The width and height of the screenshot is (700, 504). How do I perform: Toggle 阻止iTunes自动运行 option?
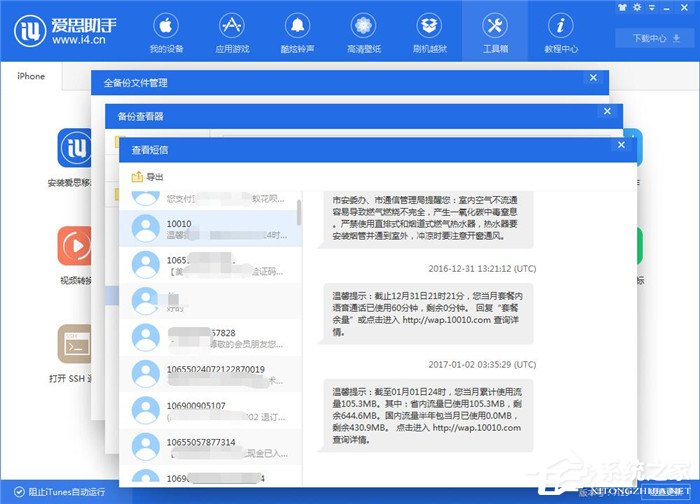coord(60,492)
